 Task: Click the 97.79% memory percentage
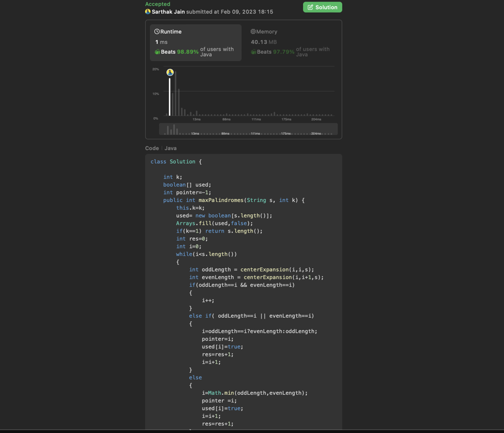coord(283,52)
